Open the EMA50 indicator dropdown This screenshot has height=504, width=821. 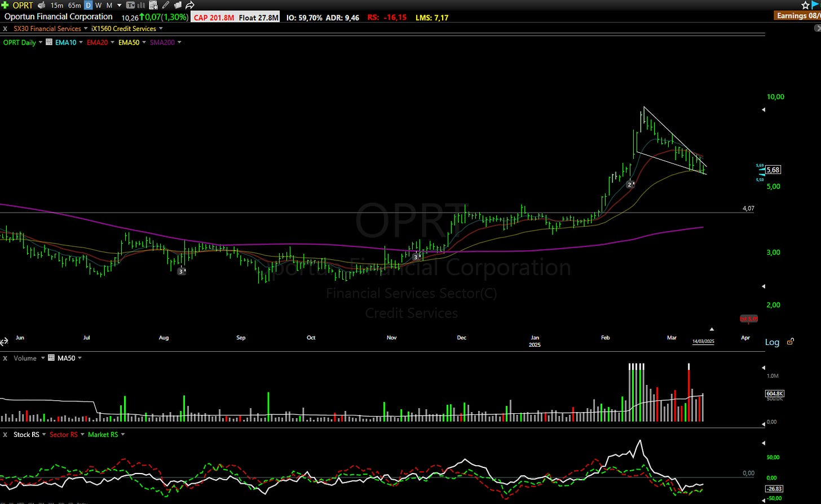click(144, 42)
